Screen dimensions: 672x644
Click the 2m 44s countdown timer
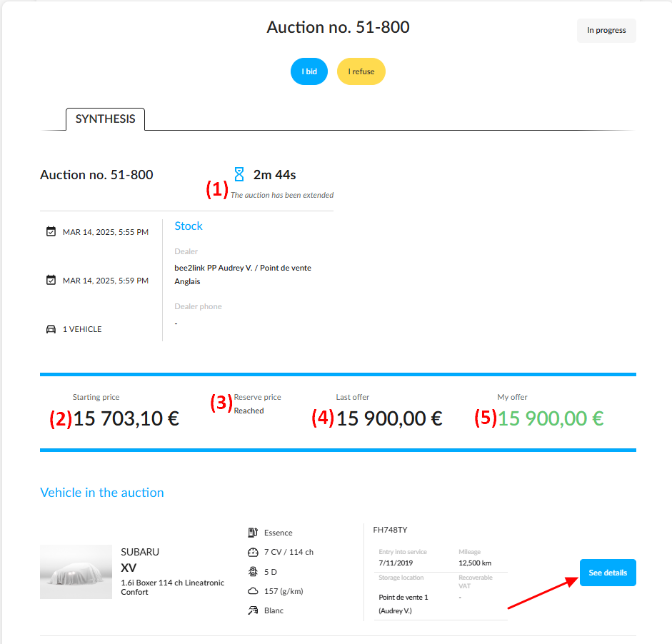pyautogui.click(x=274, y=174)
